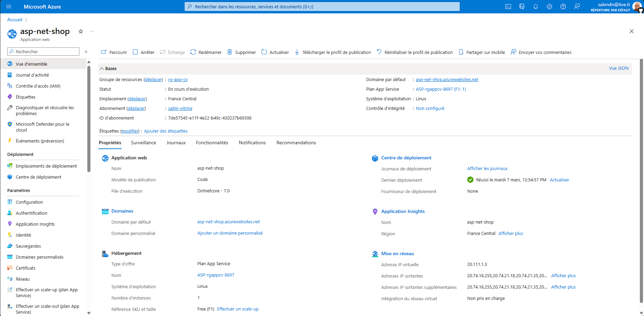Open the Help question mark icon
644x316 pixels.
point(563,7)
